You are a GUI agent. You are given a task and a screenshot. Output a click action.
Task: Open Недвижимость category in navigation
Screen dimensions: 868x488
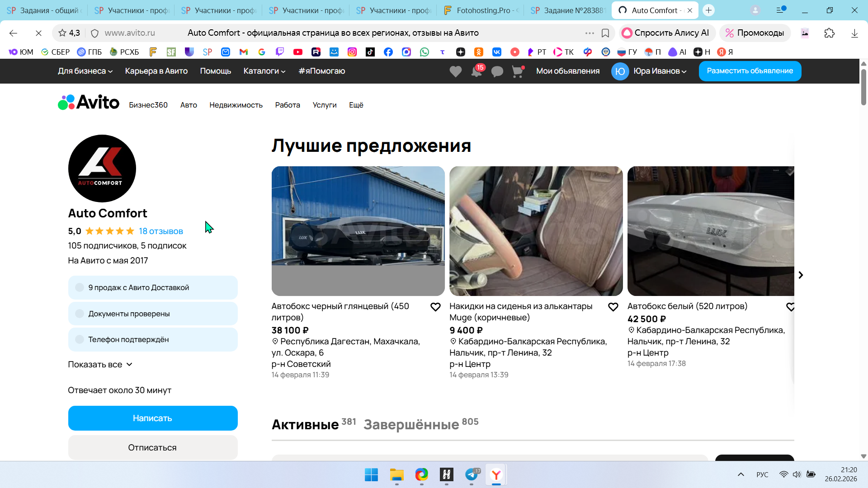tap(236, 105)
